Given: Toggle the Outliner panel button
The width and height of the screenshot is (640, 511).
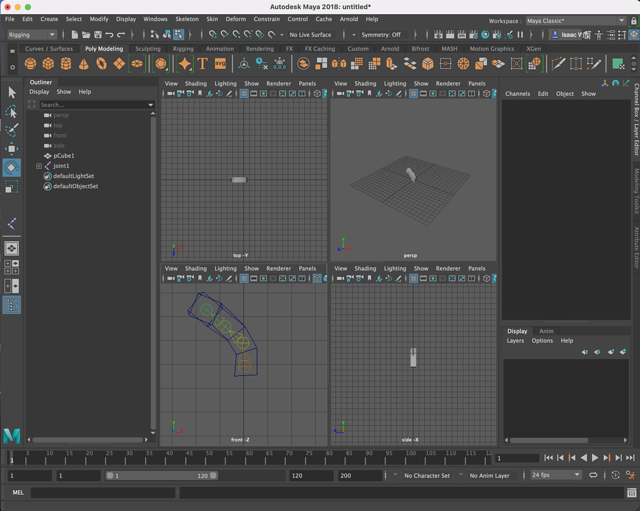Looking at the screenshot, I should (11, 305).
